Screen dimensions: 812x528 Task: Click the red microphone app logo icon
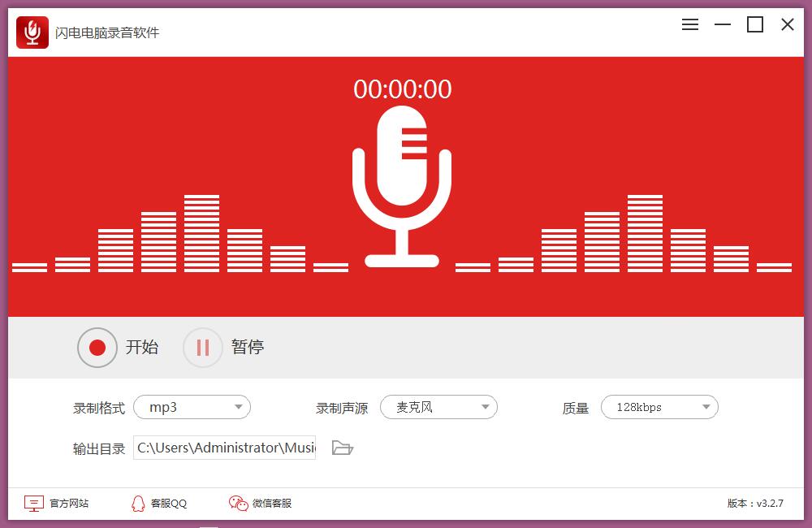tap(32, 32)
